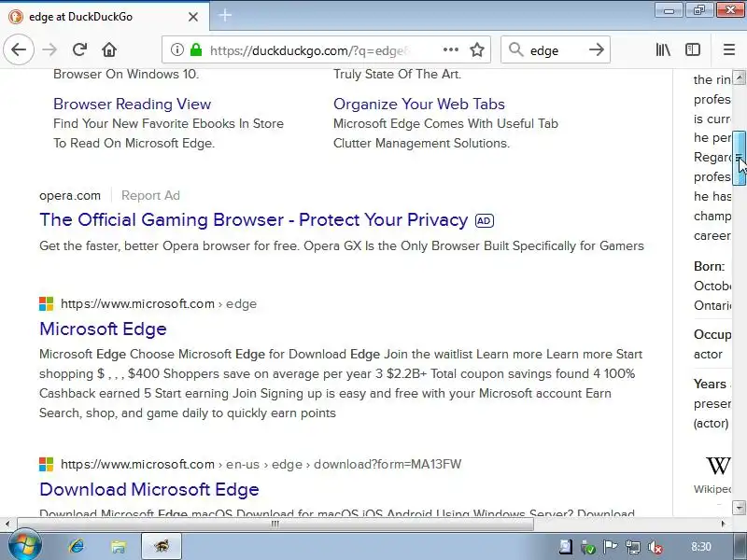Bookmark this page with the star

(477, 49)
